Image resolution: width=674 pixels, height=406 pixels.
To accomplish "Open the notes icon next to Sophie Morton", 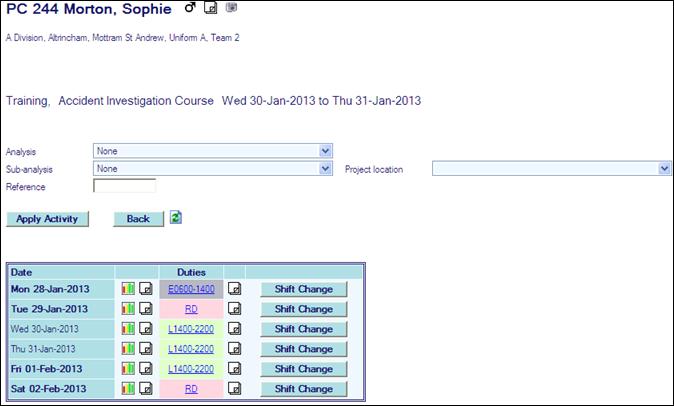I will pyautogui.click(x=211, y=9).
